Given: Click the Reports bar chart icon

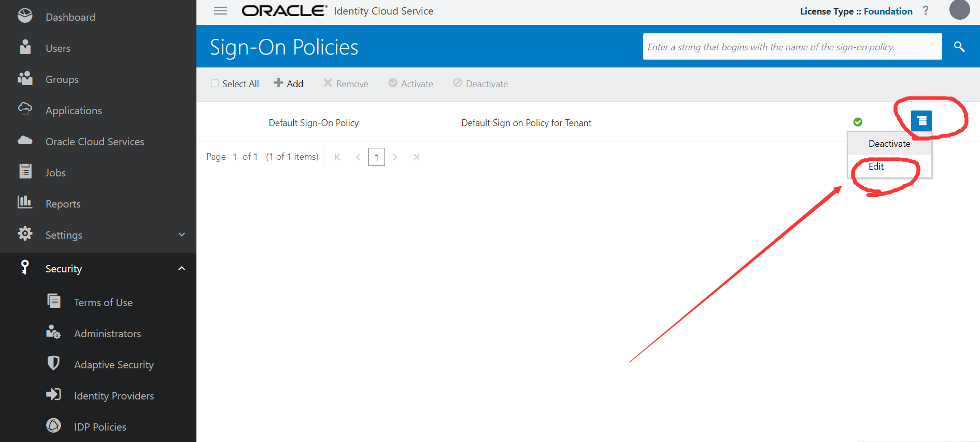Looking at the screenshot, I should 25,202.
